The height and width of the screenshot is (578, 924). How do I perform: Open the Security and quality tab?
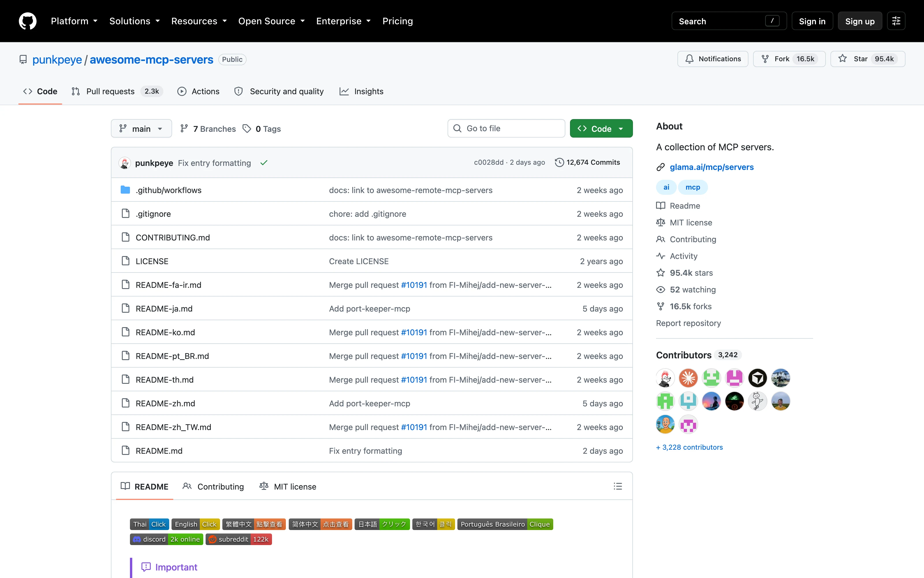coord(279,91)
